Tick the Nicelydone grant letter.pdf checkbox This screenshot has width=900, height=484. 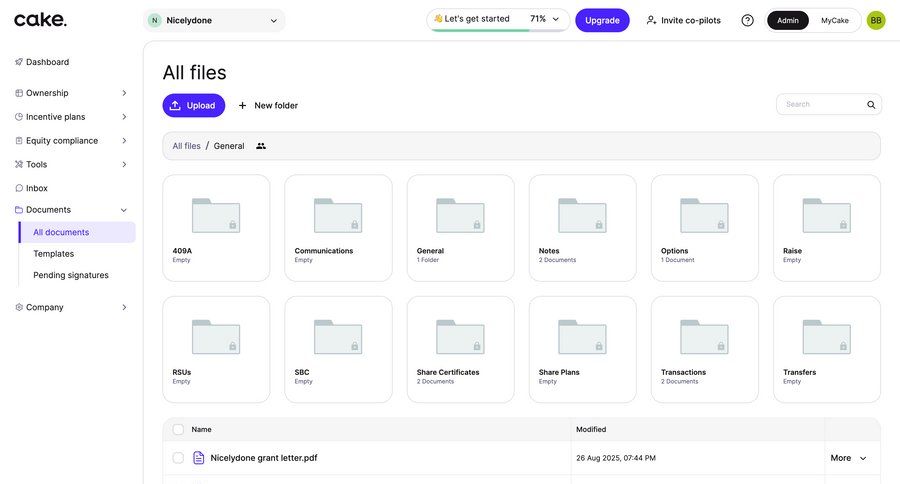tap(179, 458)
